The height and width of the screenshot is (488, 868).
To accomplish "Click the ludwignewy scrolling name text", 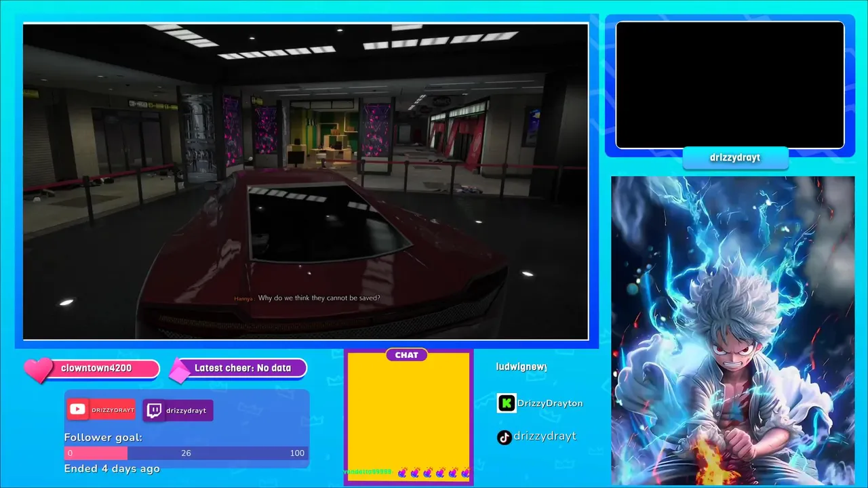I will [x=521, y=367].
